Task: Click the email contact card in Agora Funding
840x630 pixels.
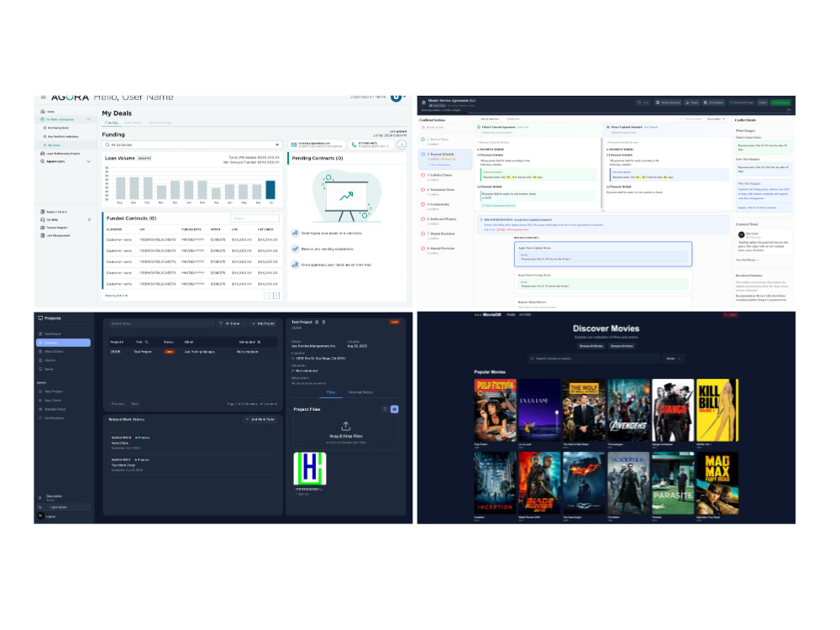Action: pyautogui.click(x=318, y=144)
